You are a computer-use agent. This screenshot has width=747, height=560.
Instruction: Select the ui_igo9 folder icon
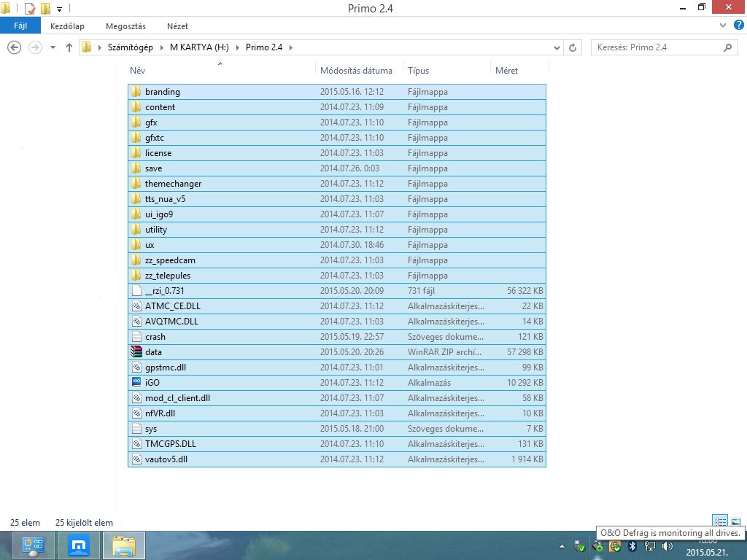coord(136,214)
